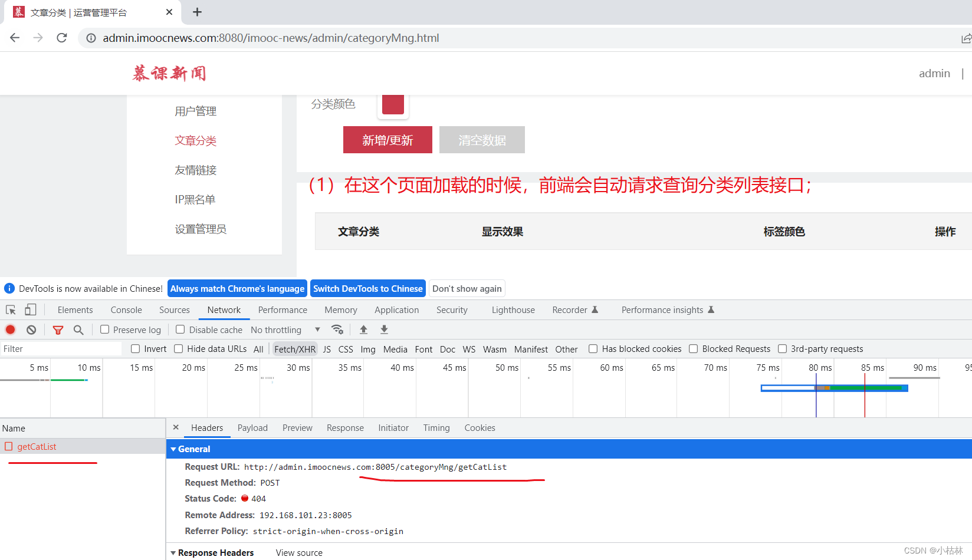Check the Invert filter option
The image size is (972, 560).
(135, 348)
